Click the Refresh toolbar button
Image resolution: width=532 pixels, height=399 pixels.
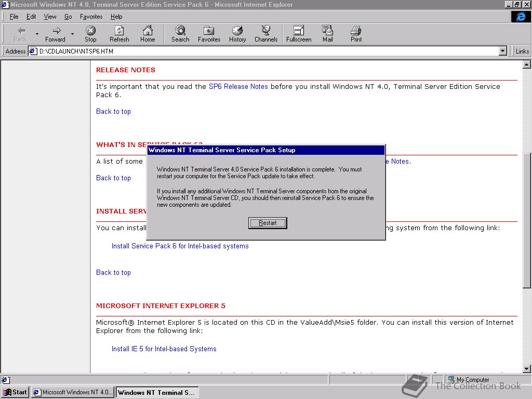[119, 34]
